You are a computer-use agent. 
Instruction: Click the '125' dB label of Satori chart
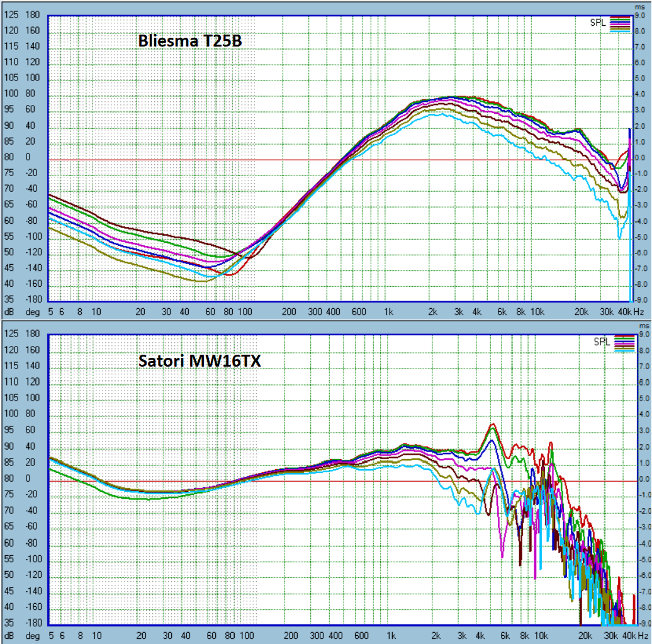pos(11,333)
